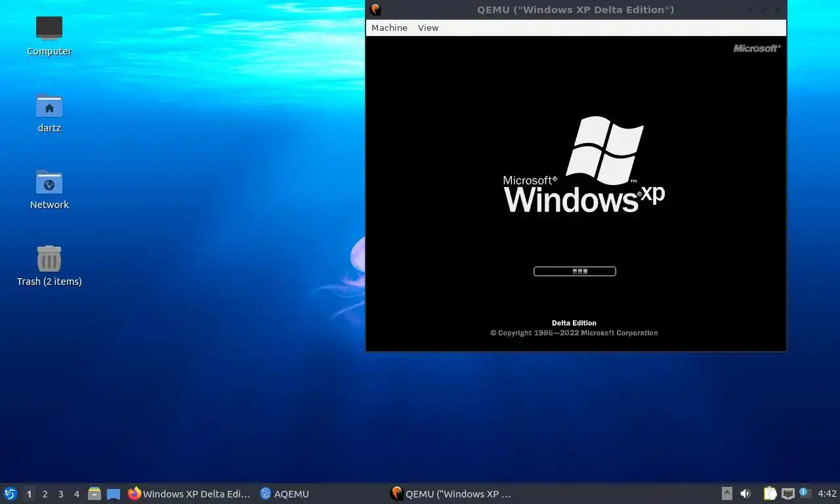Open the Trash desktop icon

(49, 266)
